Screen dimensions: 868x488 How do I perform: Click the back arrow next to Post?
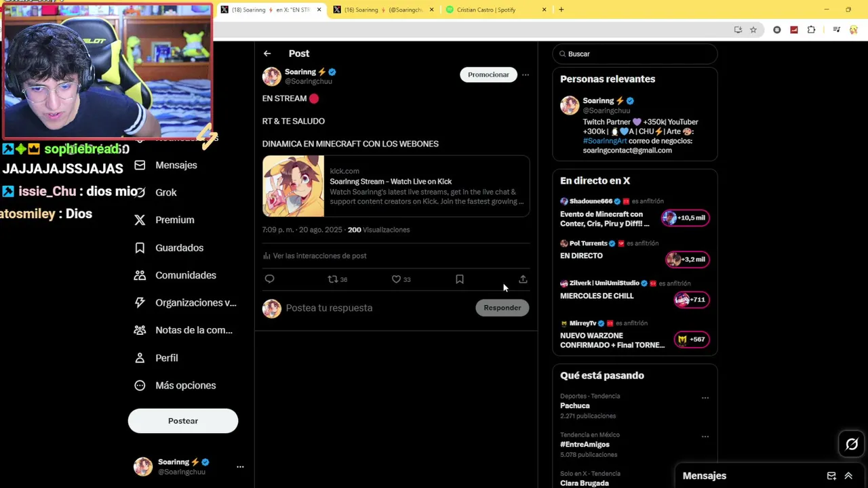tap(267, 54)
